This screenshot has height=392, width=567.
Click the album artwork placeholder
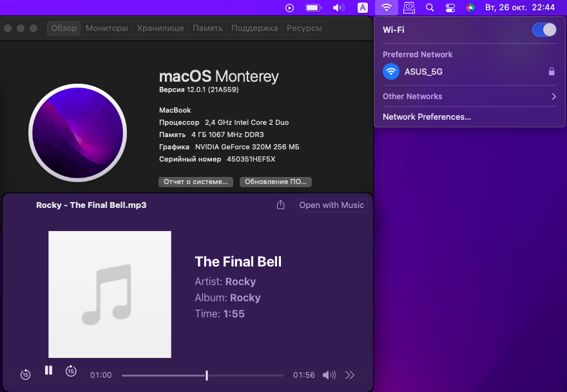110,294
